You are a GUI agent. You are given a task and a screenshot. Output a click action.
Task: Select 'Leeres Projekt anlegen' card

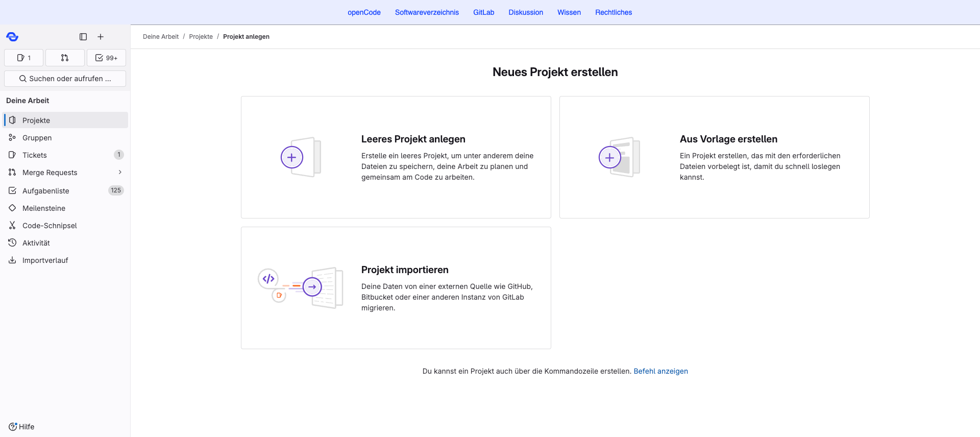[396, 157]
